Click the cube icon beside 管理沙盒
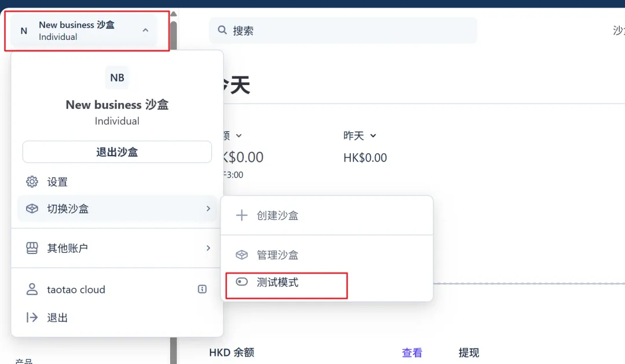The width and height of the screenshot is (625, 364). (241, 255)
